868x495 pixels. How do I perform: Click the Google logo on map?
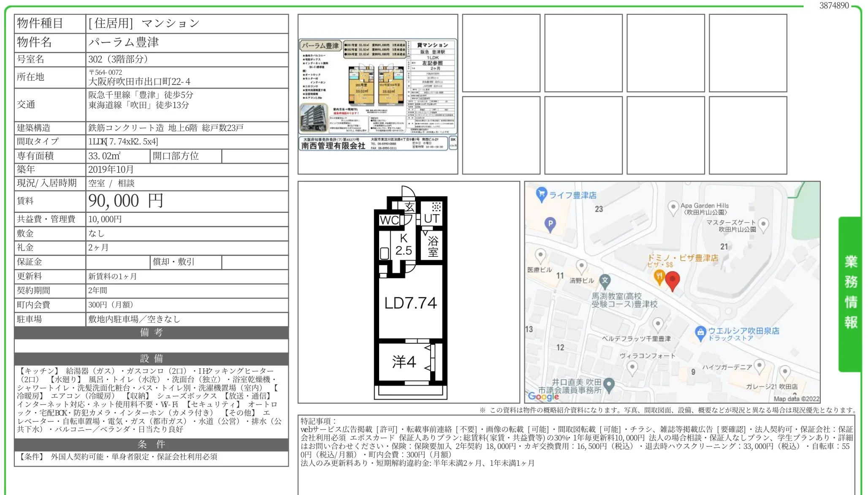[x=543, y=396]
